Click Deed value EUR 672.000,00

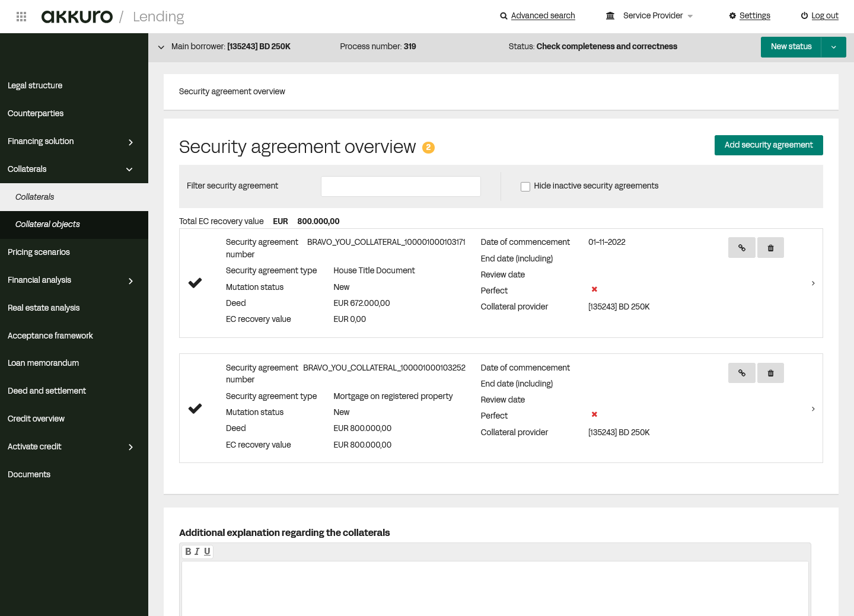(x=362, y=303)
